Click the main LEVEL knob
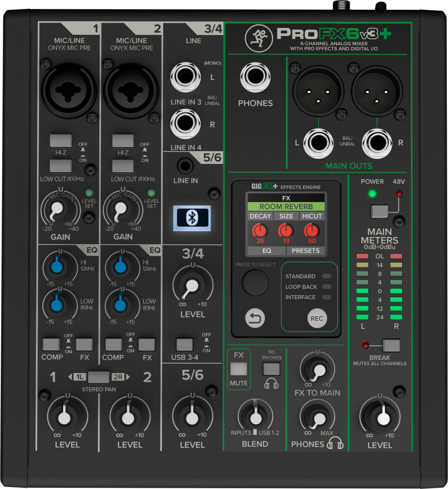Viewport: 448px width, 489px height. [382, 418]
